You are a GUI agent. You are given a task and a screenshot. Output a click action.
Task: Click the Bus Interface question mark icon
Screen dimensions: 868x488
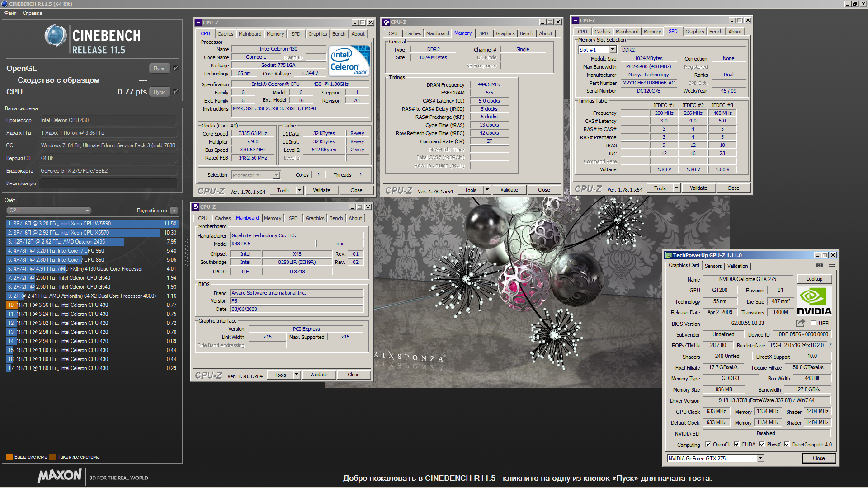(x=830, y=345)
